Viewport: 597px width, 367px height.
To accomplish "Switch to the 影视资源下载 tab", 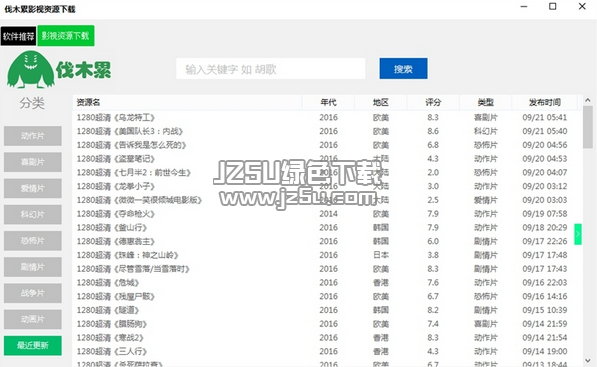I will tap(65, 36).
